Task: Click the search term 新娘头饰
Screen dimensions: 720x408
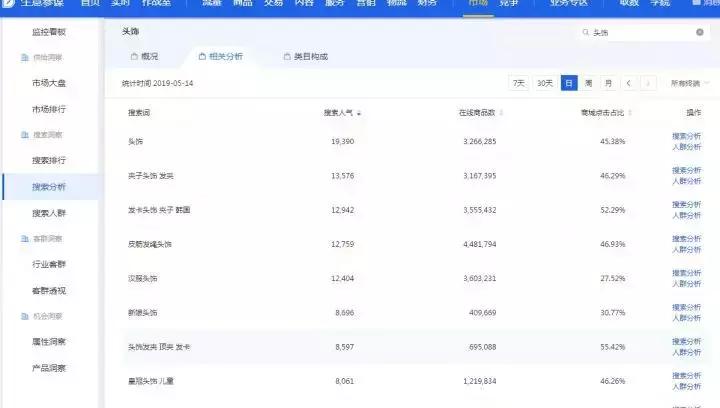Action: 142,313
